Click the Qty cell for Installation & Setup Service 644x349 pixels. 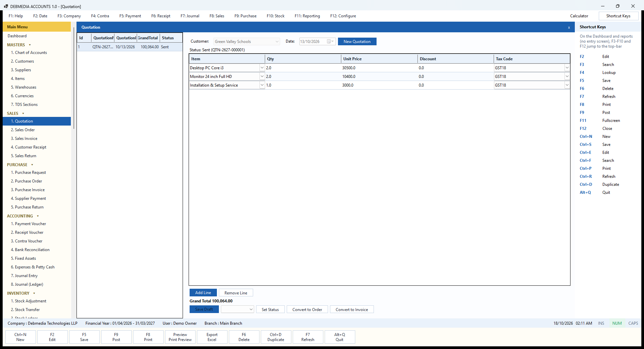(x=303, y=85)
